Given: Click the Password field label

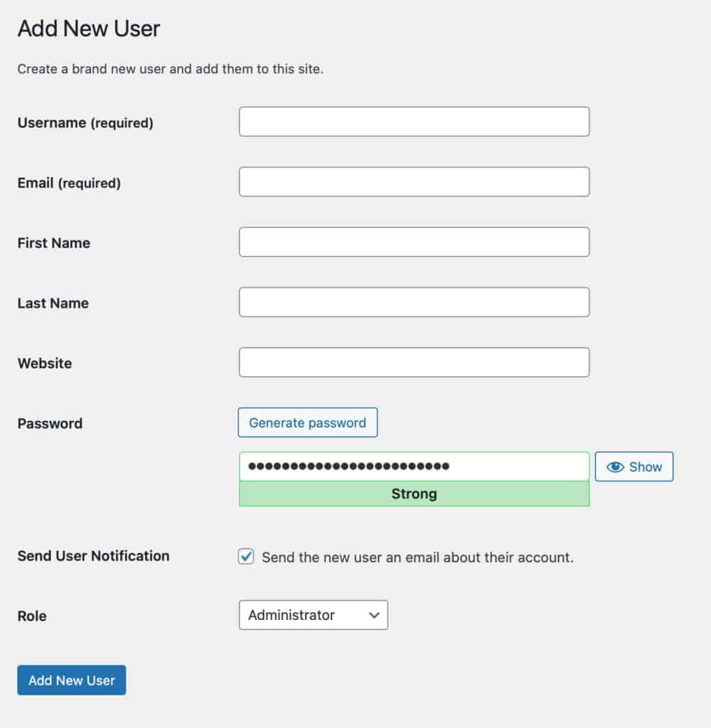Looking at the screenshot, I should pos(50,423).
